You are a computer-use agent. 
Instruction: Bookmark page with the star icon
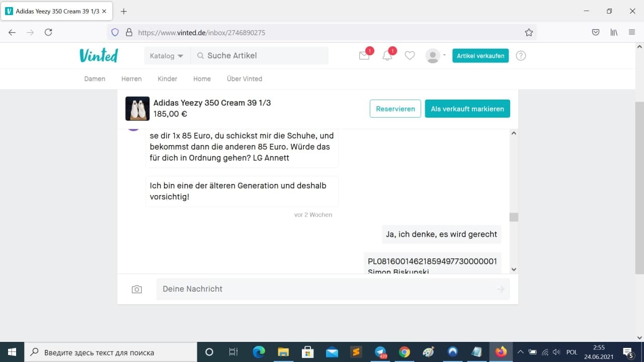529,32
